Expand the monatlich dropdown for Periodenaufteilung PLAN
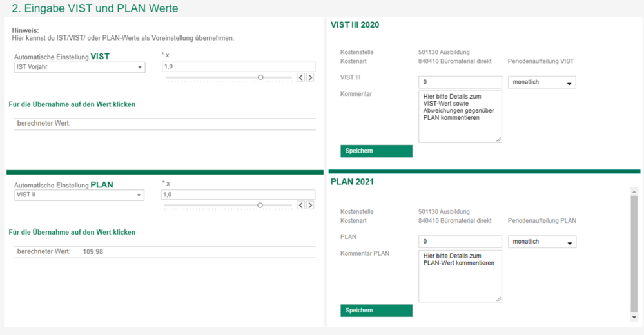The height and width of the screenshot is (335, 644). point(542,242)
